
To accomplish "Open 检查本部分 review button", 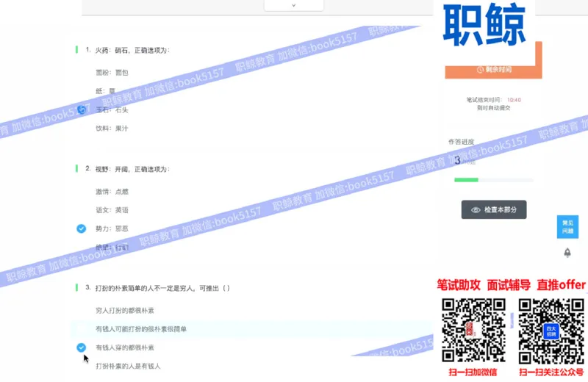I will click(494, 209).
